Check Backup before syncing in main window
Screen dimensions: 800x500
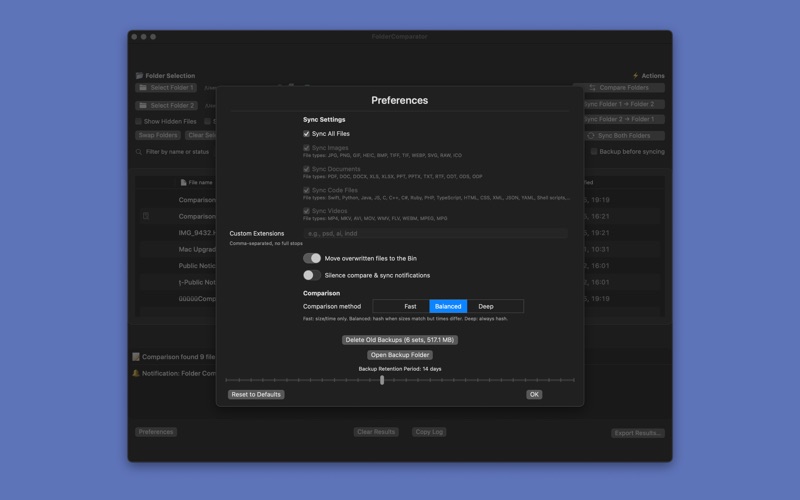click(x=594, y=152)
